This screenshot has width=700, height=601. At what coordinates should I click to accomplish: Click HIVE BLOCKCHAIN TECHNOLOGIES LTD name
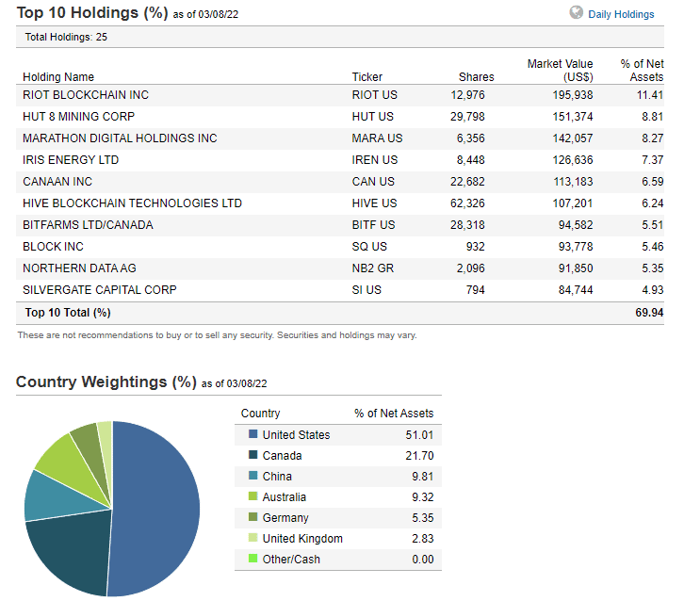point(132,203)
